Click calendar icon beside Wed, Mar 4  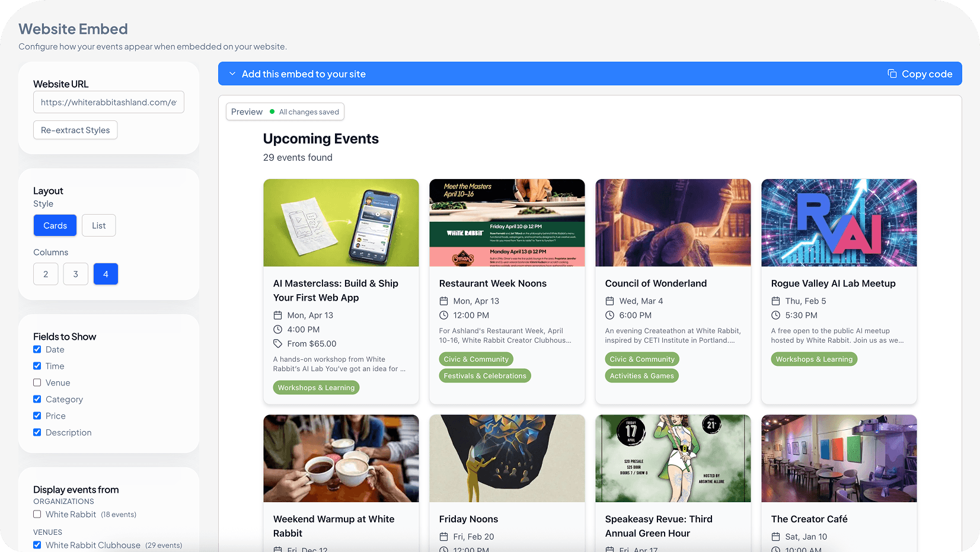[609, 301]
